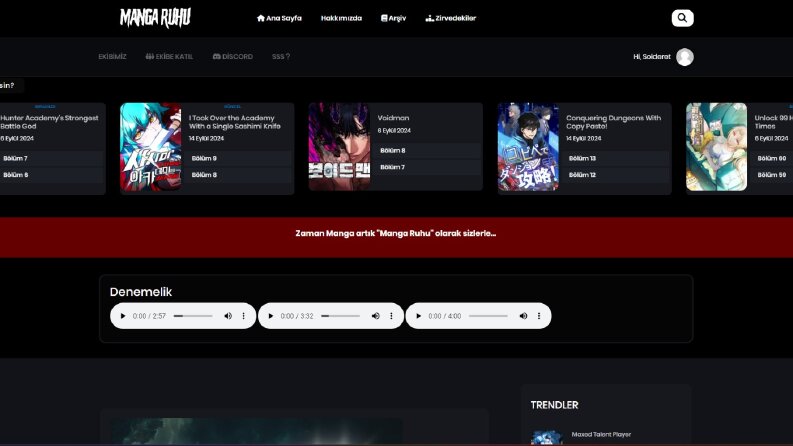The width and height of the screenshot is (793, 446).
Task: Click the TRENDLER heading
Action: (554, 405)
